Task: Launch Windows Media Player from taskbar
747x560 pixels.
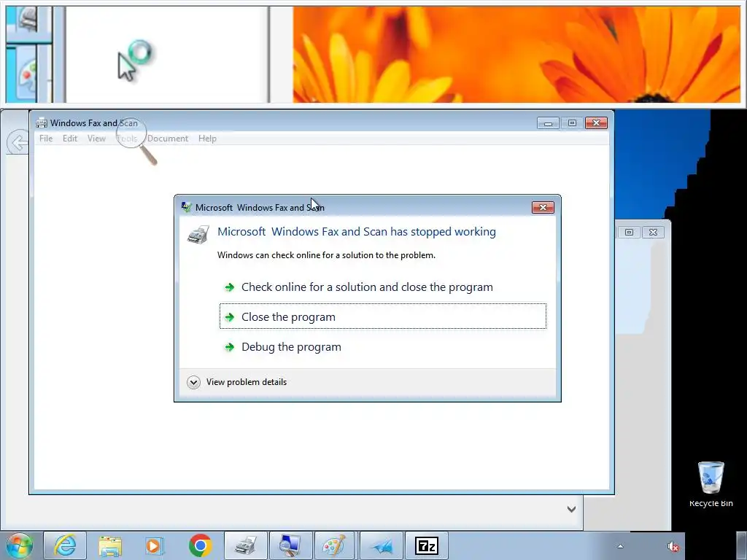Action: tap(155, 545)
